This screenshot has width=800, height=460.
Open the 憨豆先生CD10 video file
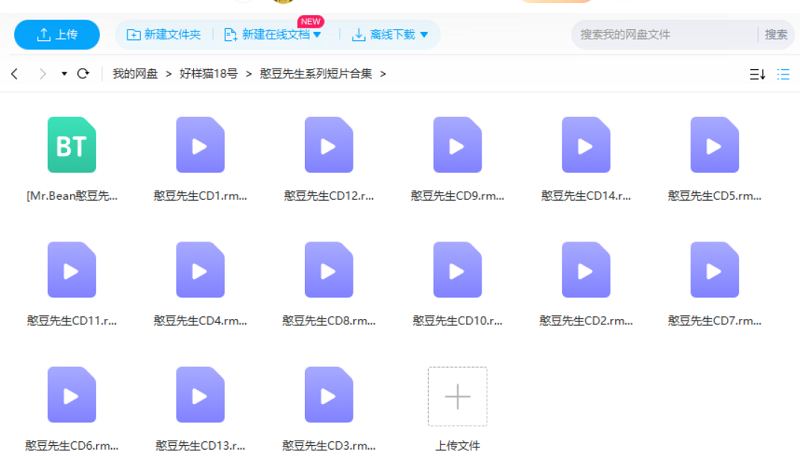457,271
